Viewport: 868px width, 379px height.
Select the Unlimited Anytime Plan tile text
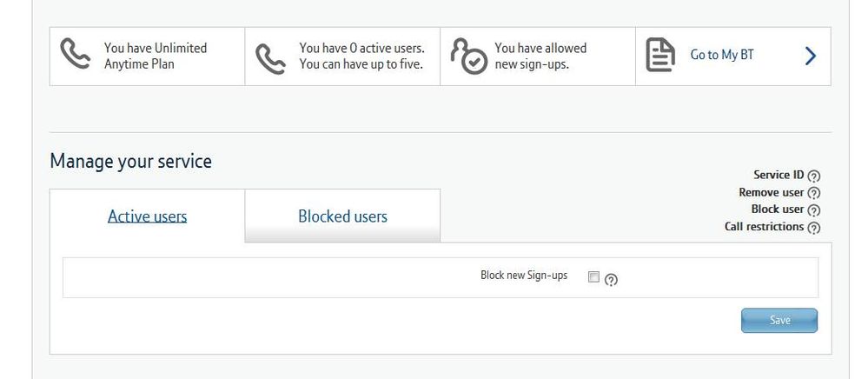click(x=156, y=56)
